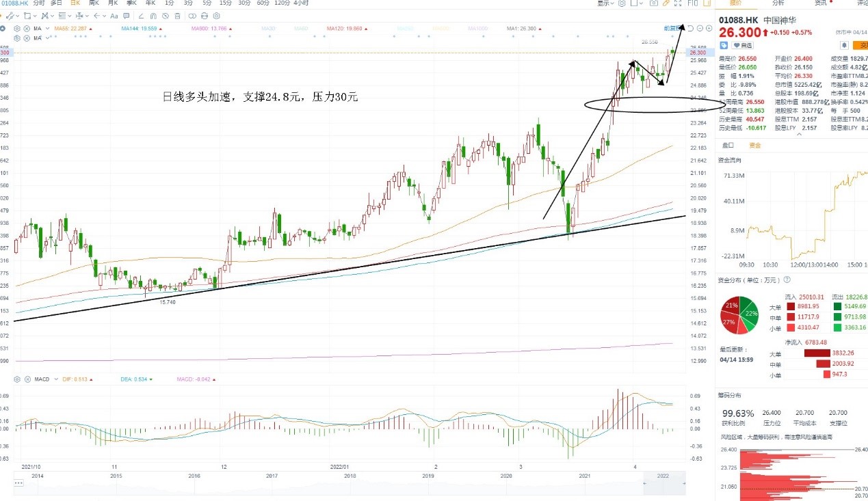Viewport: 868px width, 501px height.
Task: Toggle the orange side panel icon
Action: pos(707,3)
